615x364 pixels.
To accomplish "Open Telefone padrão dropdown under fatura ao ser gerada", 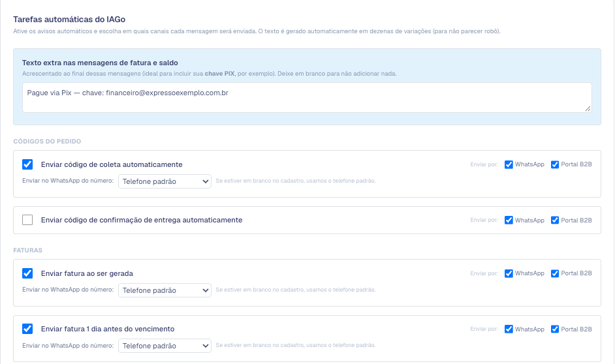I will (x=165, y=290).
